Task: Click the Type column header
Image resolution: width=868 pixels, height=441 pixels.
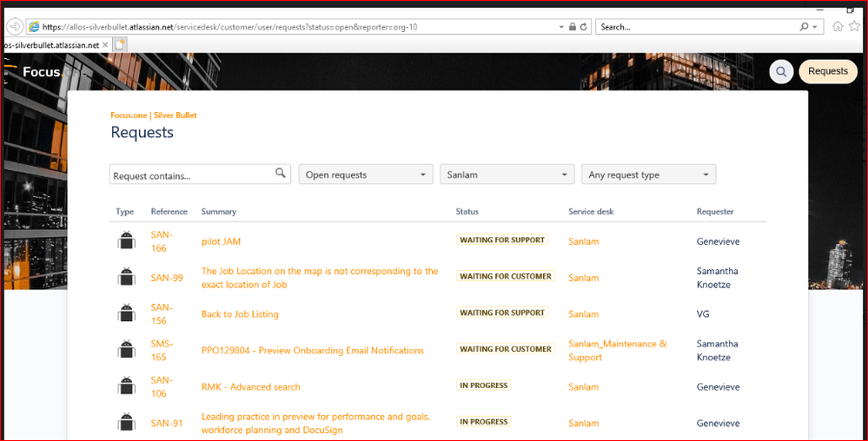Action: (x=124, y=211)
